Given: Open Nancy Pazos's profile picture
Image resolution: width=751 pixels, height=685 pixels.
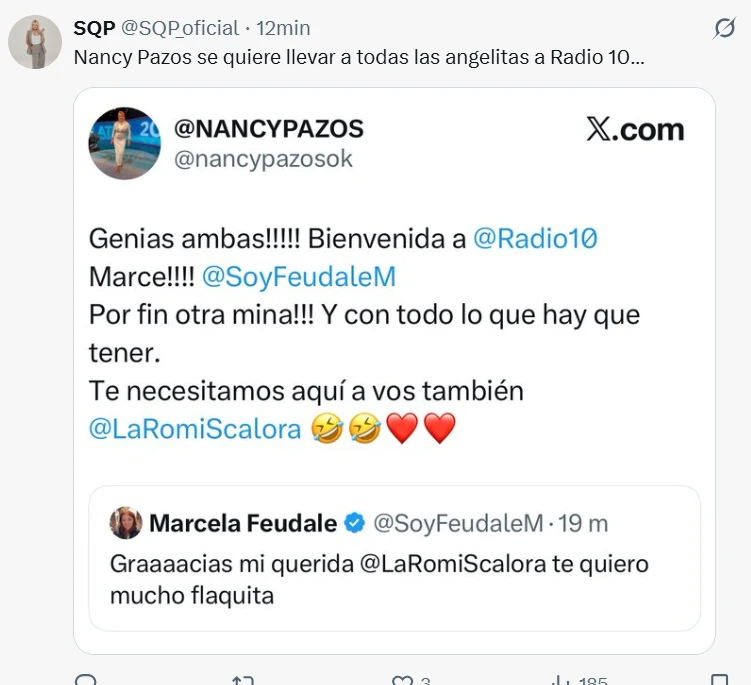Looking at the screenshot, I should pyautogui.click(x=125, y=143).
